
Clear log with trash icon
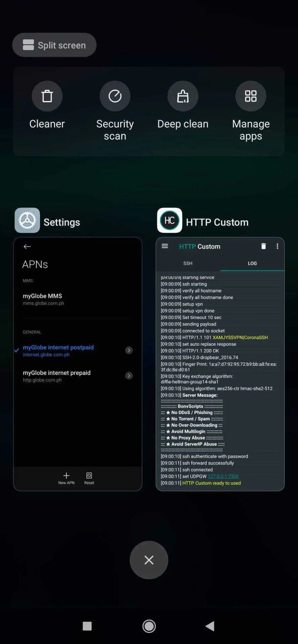pyautogui.click(x=263, y=246)
